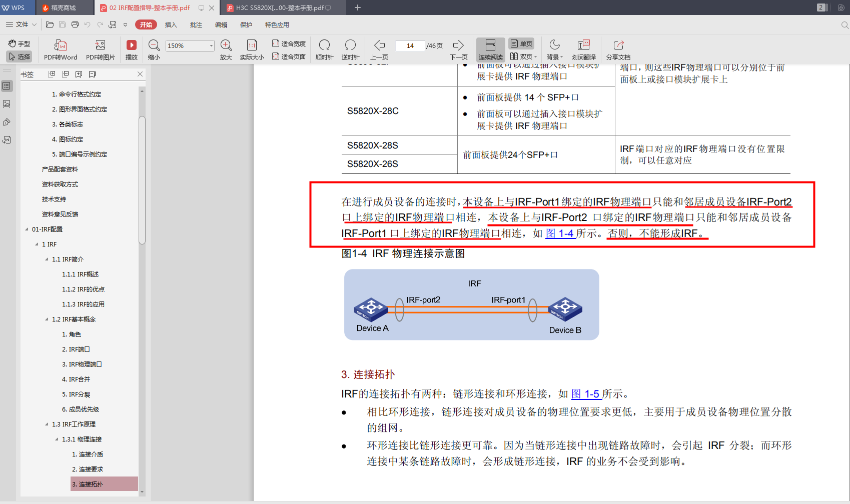Zoom out with the 缩小 magnifier
This screenshot has height=504, width=850.
154,50
